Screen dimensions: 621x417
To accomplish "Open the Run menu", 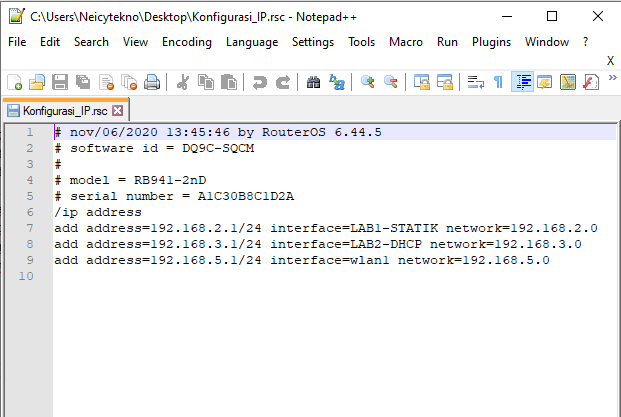I will [x=447, y=42].
